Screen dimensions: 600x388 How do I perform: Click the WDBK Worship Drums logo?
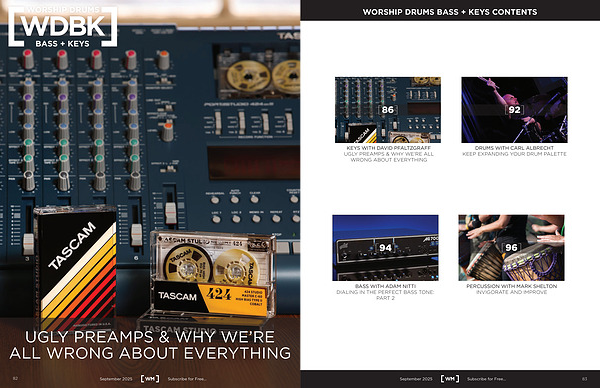(62, 27)
